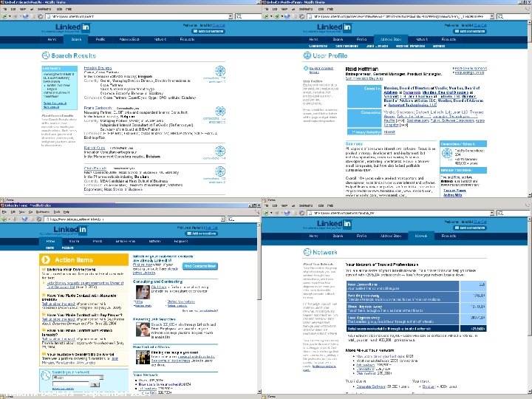532x399 pixels.
Task: Click Add connections button in the User Profile window
Action: pos(470,31)
